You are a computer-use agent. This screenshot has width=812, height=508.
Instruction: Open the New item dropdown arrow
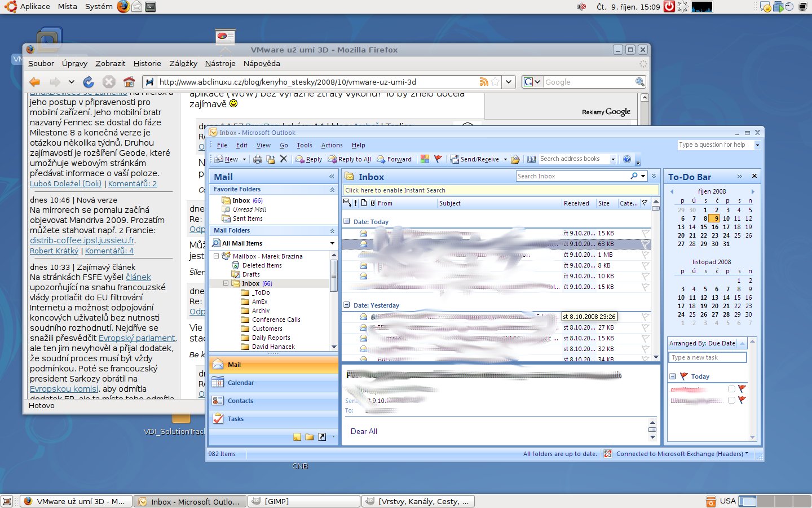point(244,159)
